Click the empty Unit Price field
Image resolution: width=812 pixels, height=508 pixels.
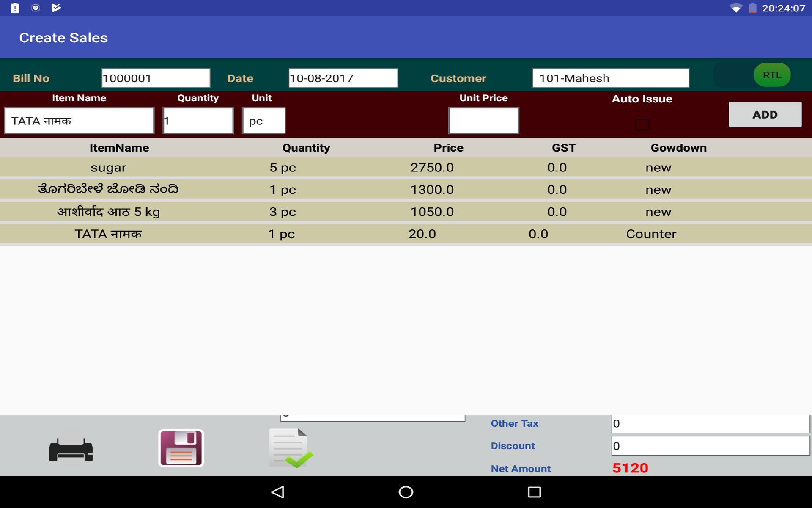click(483, 121)
